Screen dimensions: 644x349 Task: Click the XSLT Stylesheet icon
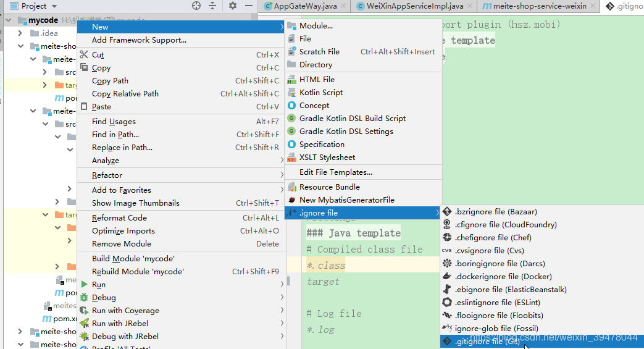click(x=291, y=157)
